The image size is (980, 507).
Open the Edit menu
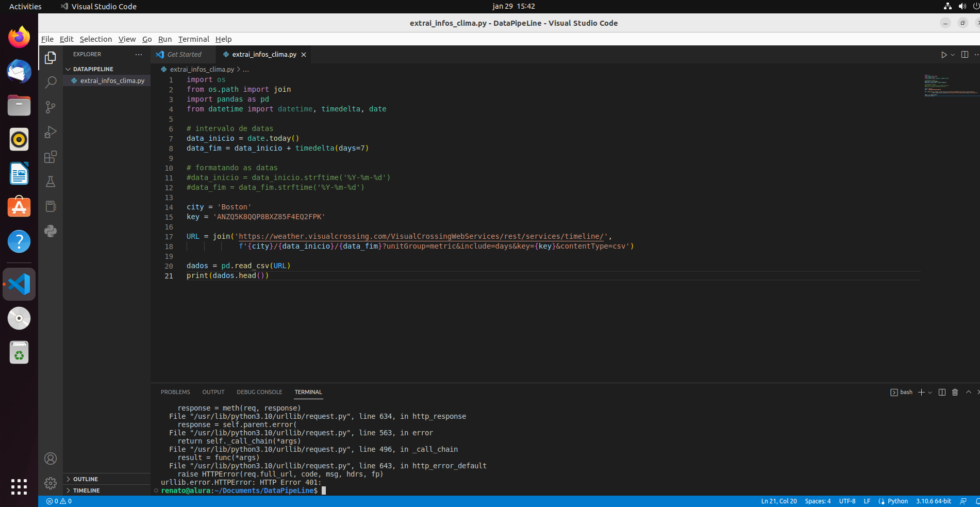67,39
